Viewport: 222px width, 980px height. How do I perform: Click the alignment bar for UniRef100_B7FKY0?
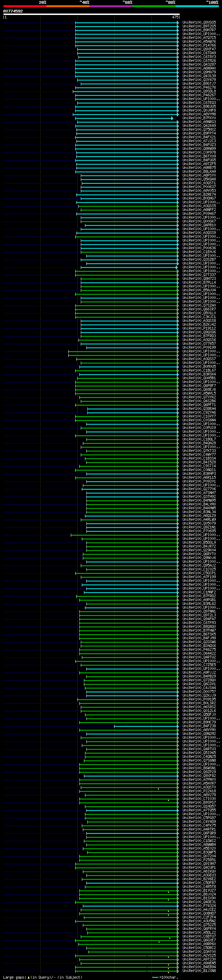click(x=123, y=118)
